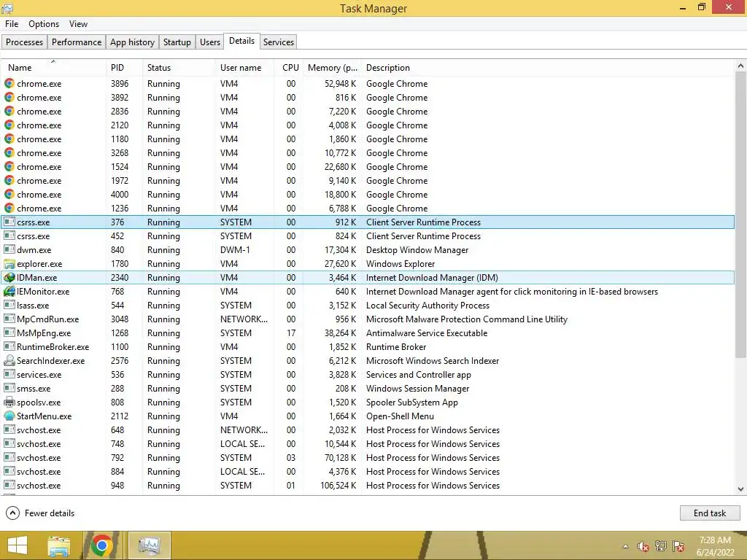747x560 pixels.
Task: Open Google Chrome from the taskbar
Action: click(x=101, y=545)
